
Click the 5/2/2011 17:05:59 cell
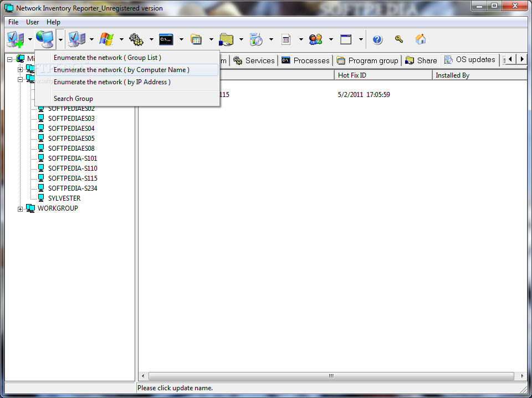(x=364, y=95)
